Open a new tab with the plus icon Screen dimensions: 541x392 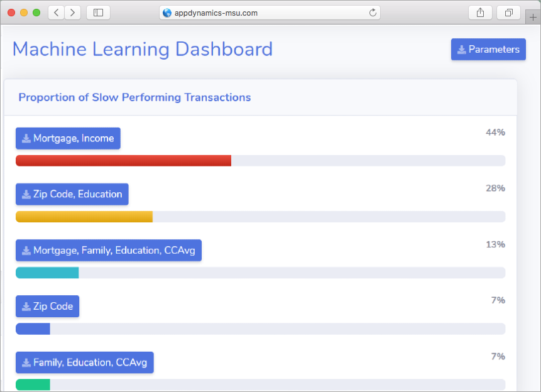(x=533, y=17)
